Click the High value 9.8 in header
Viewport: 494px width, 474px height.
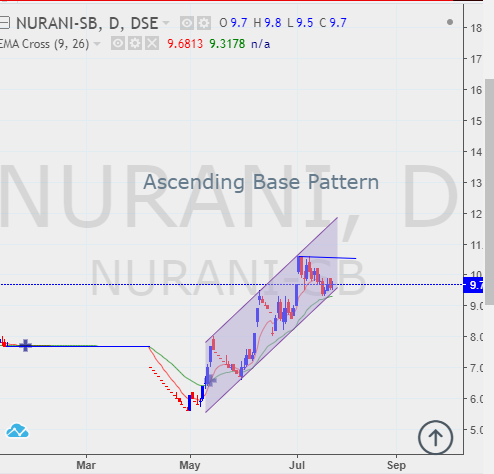tap(273, 23)
